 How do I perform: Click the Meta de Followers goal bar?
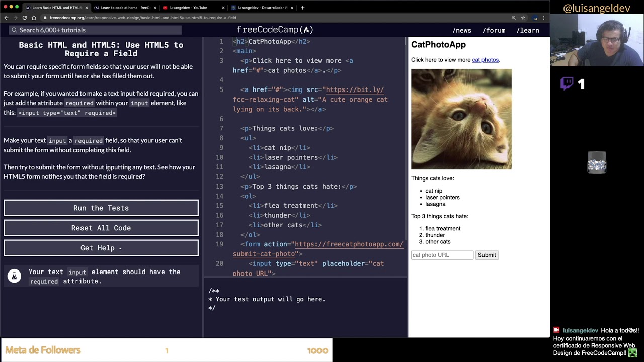(x=166, y=350)
